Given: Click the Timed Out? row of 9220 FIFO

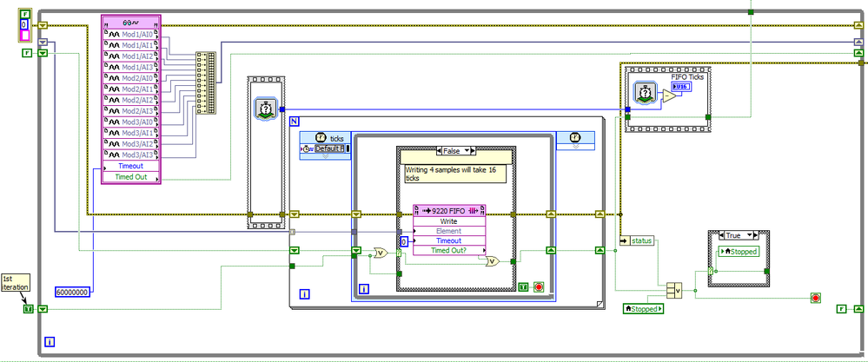Looking at the screenshot, I should point(449,251).
